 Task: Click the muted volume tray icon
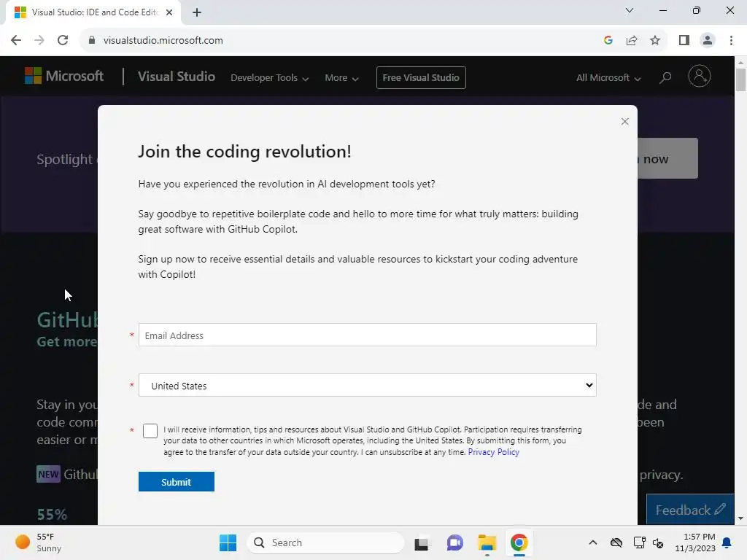pyautogui.click(x=658, y=542)
